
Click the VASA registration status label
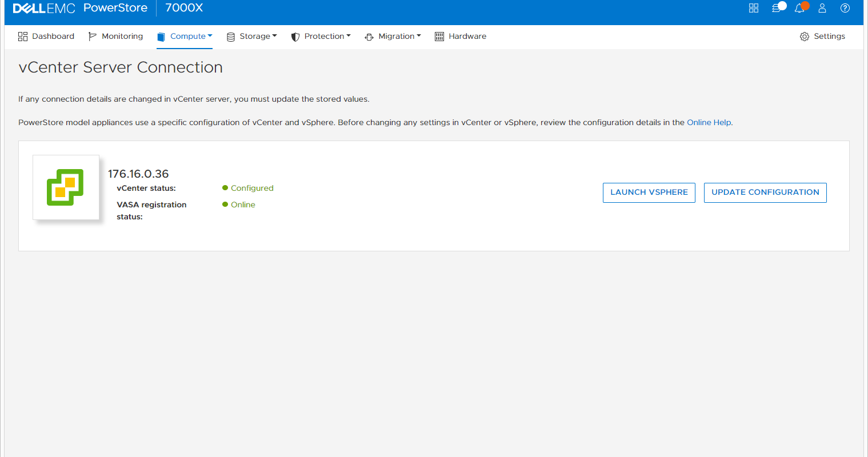coord(151,210)
